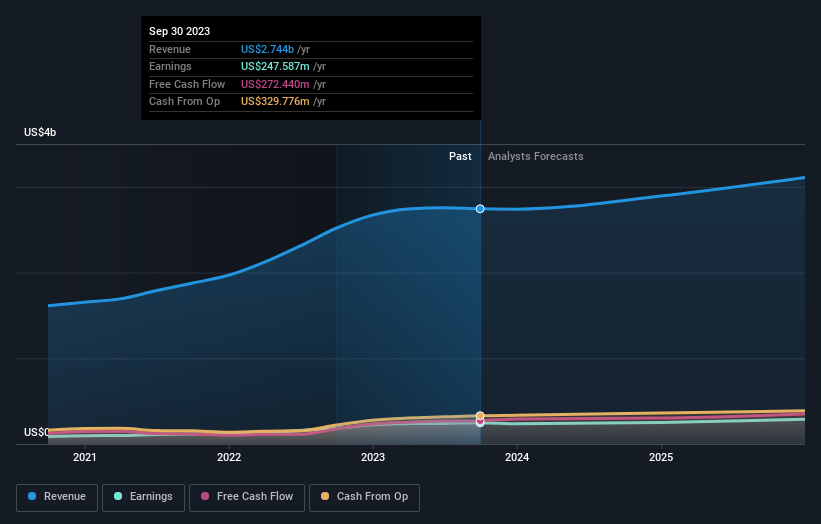
Task: Click the US$247.587m earnings value
Action: [275, 66]
